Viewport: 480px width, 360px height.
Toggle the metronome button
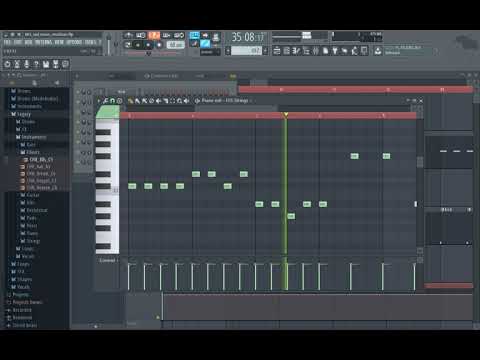coord(128,35)
